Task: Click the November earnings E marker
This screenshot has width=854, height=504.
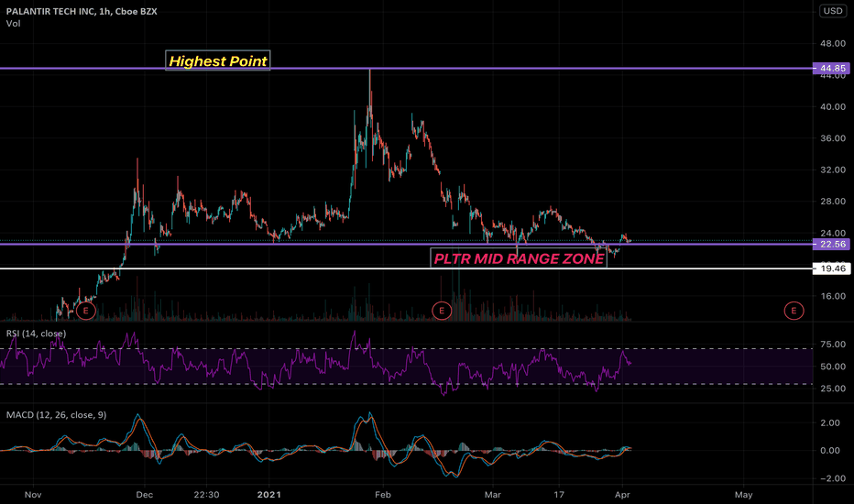Action: point(85,312)
